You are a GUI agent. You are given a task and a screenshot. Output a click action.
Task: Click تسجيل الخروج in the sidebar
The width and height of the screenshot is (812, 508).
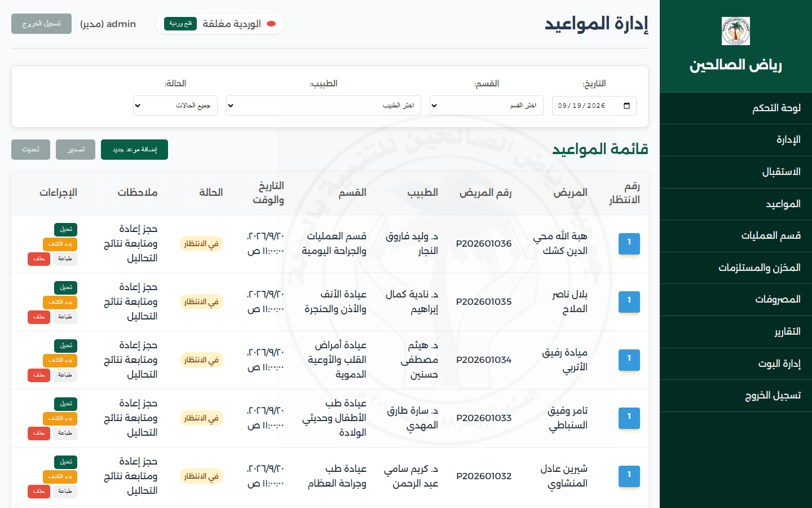[736, 396]
